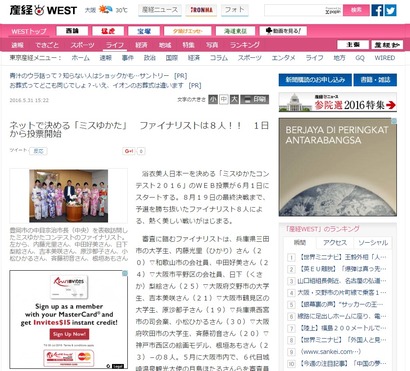The height and width of the screenshot is (371, 410).
Task: Open the Berjaya di Peringkat Antarabangsa ad
Action: [x=338, y=167]
